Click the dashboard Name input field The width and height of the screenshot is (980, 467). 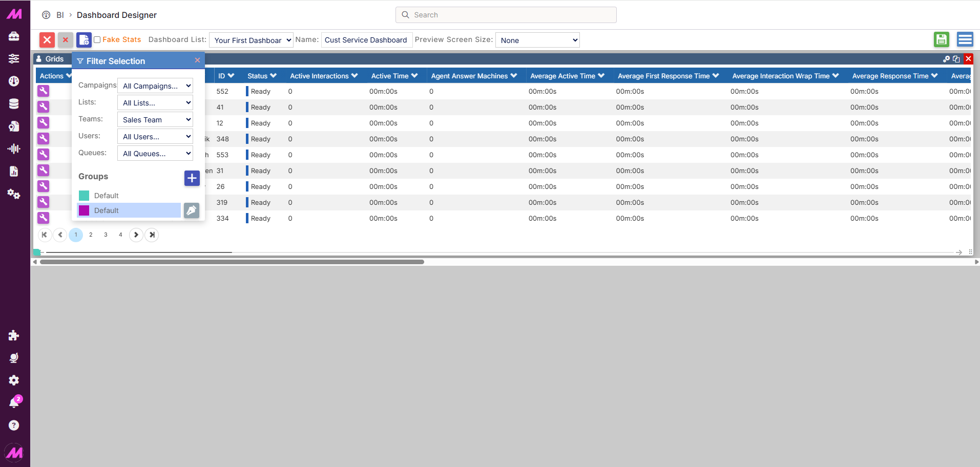367,40
